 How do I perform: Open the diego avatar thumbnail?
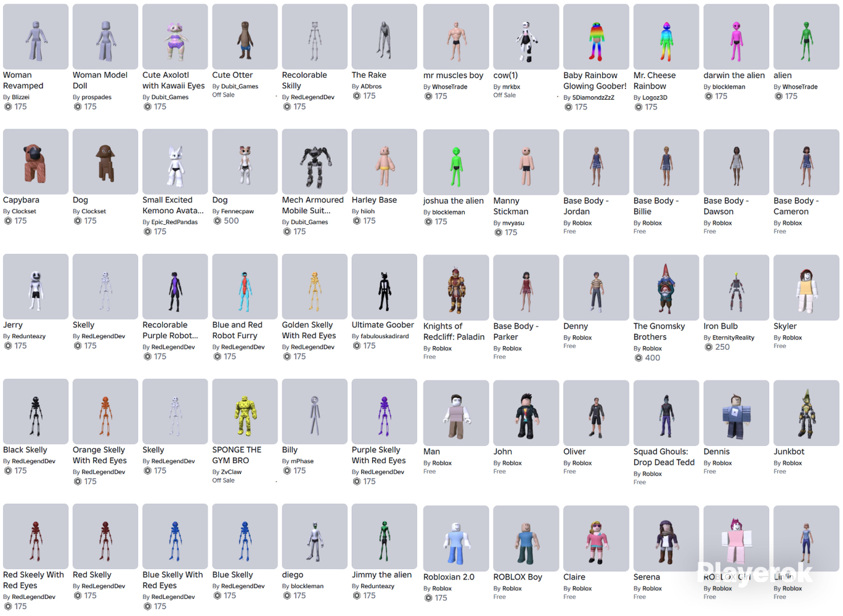(x=314, y=537)
